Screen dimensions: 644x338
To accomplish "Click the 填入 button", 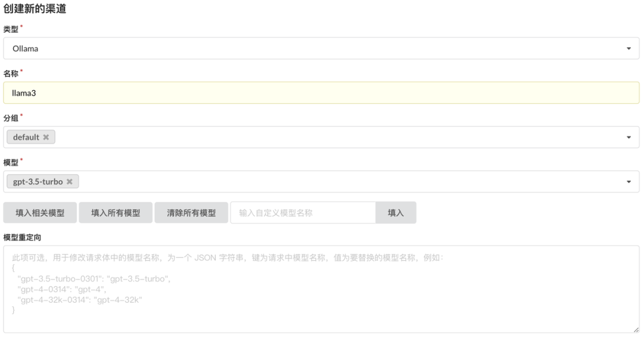I will coord(395,213).
